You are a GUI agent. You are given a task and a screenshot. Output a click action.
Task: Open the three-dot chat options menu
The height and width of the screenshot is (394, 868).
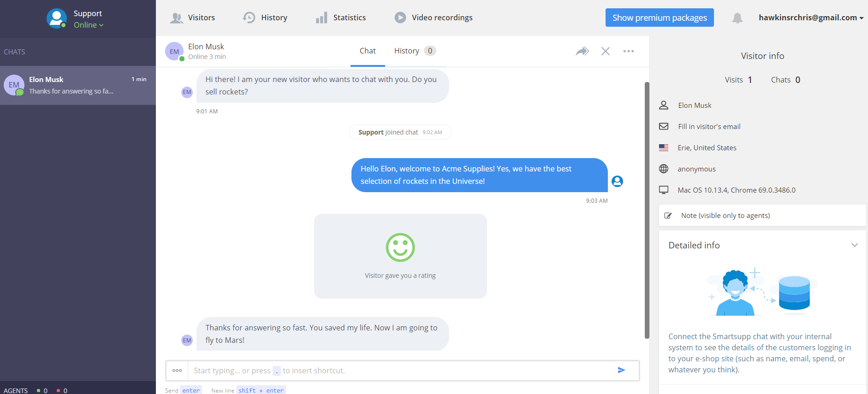click(628, 51)
